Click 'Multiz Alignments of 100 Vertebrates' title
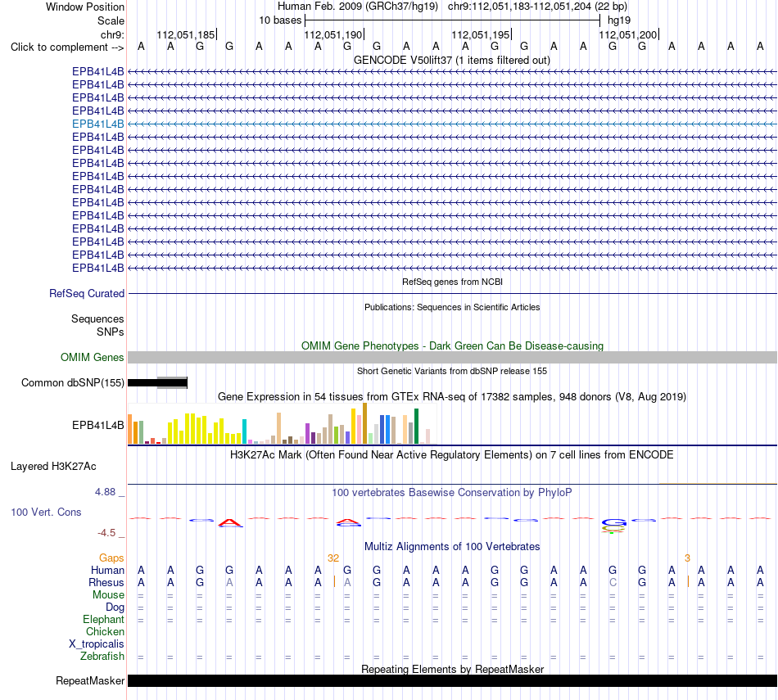Image resolution: width=778 pixels, height=700 pixels. 452,547
